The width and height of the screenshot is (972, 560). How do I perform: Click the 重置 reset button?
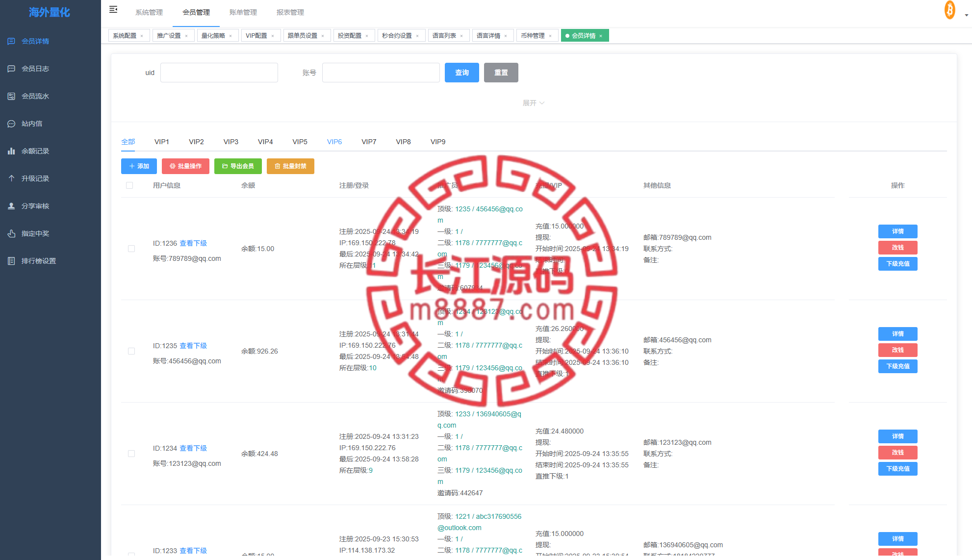[501, 73]
